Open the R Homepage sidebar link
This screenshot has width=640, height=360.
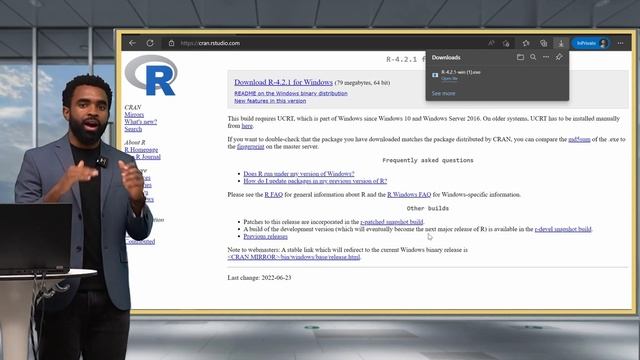pyautogui.click(x=141, y=150)
